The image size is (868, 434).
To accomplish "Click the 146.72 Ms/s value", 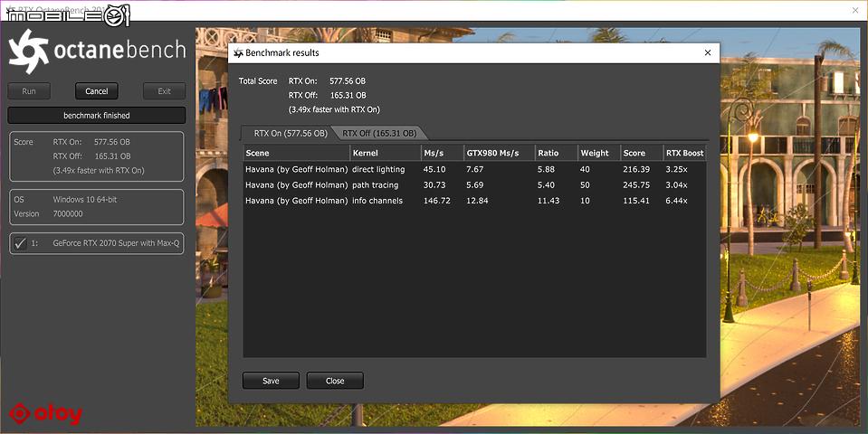I will coord(437,201).
